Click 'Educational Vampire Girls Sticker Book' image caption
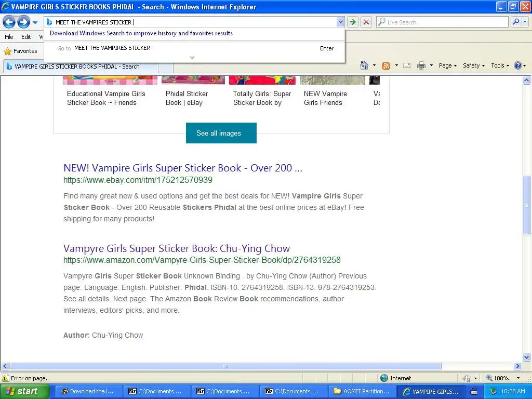Image resolution: width=532 pixels, height=399 pixels. (x=106, y=98)
